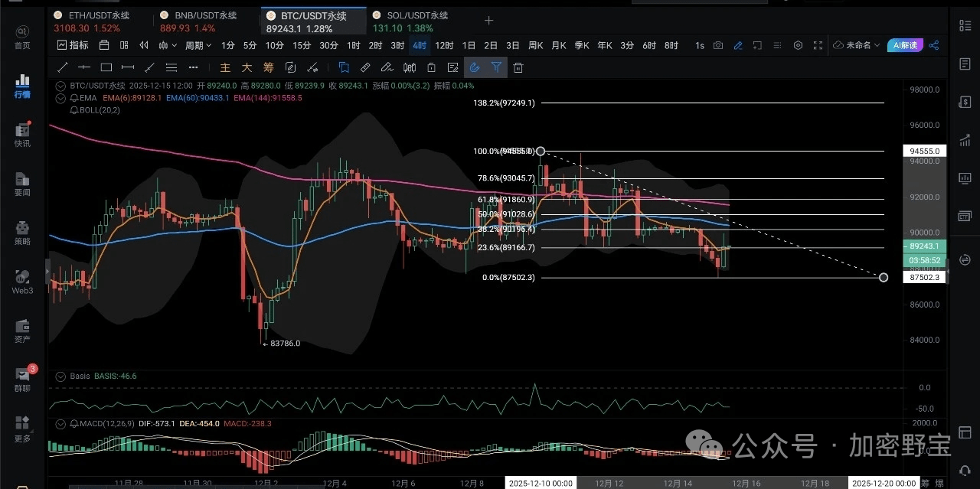Enter fullscreen chart mode
The image size is (980, 489).
coord(818,45)
